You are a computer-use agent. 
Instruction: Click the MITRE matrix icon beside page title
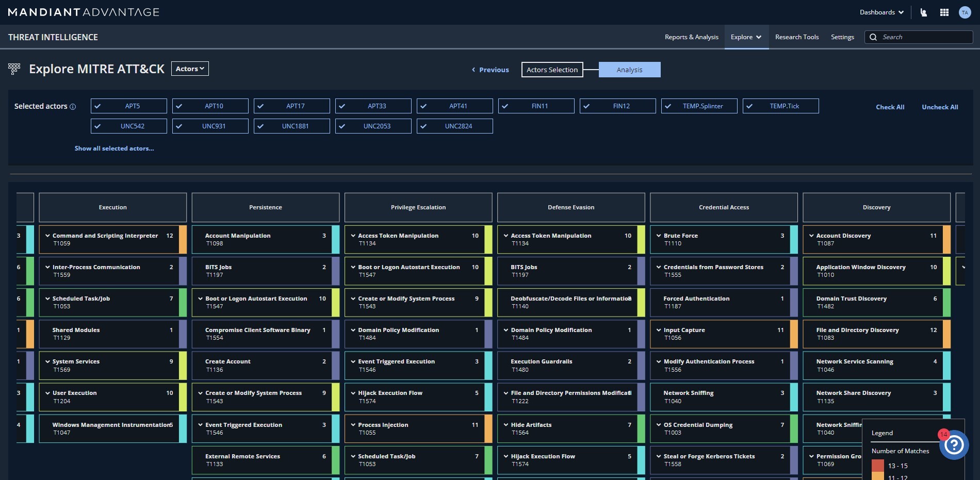click(x=14, y=69)
